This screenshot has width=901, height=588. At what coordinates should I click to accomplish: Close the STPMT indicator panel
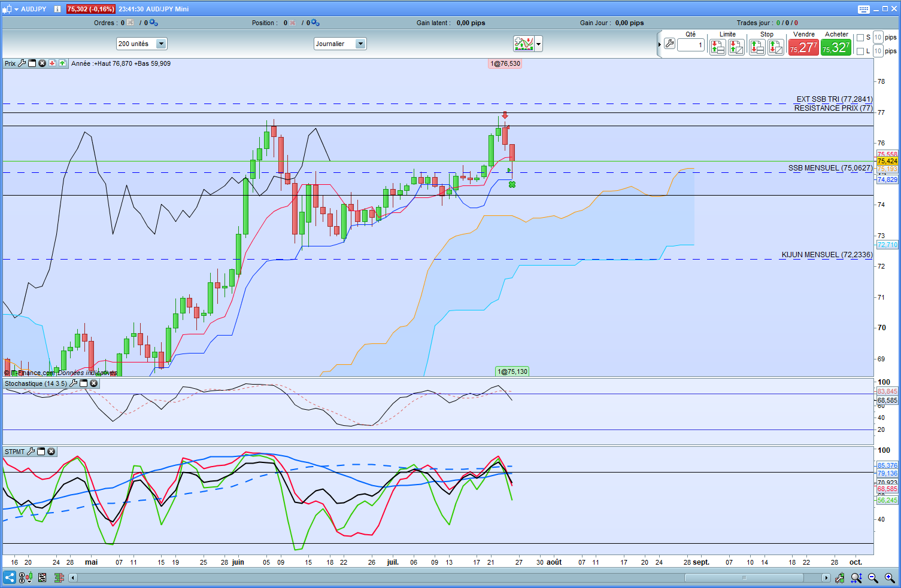(51, 452)
